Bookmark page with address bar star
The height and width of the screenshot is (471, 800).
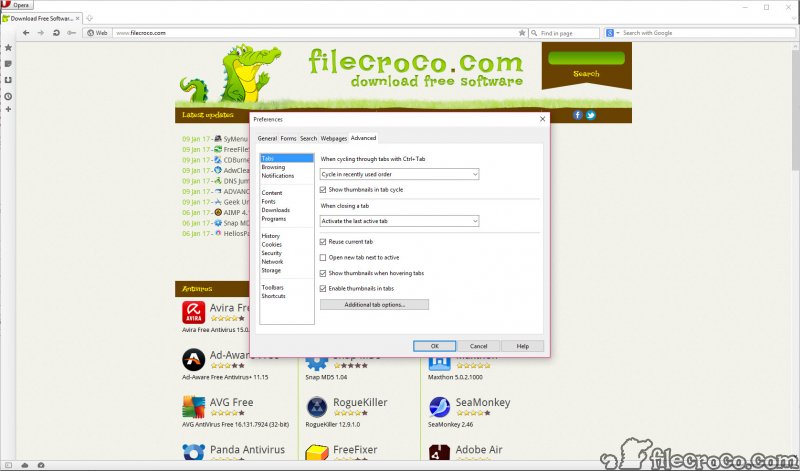coord(521,33)
